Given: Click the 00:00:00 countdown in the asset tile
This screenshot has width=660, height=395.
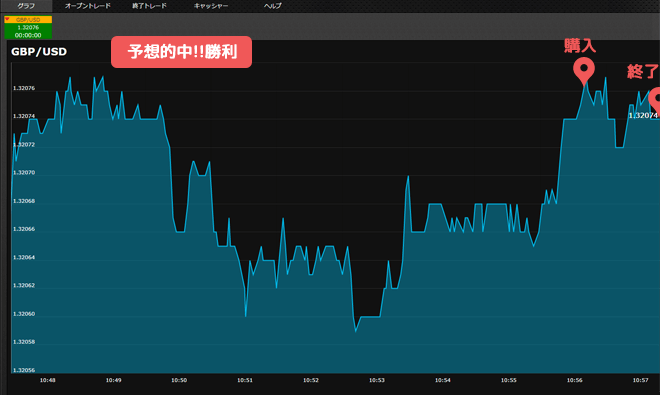Looking at the screenshot, I should click(x=28, y=35).
